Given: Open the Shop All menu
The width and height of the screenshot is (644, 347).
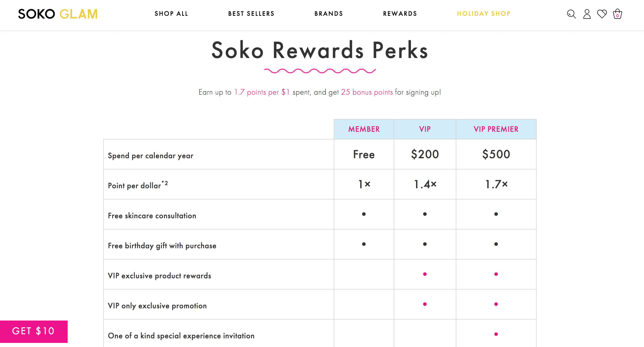Looking at the screenshot, I should click(x=171, y=14).
